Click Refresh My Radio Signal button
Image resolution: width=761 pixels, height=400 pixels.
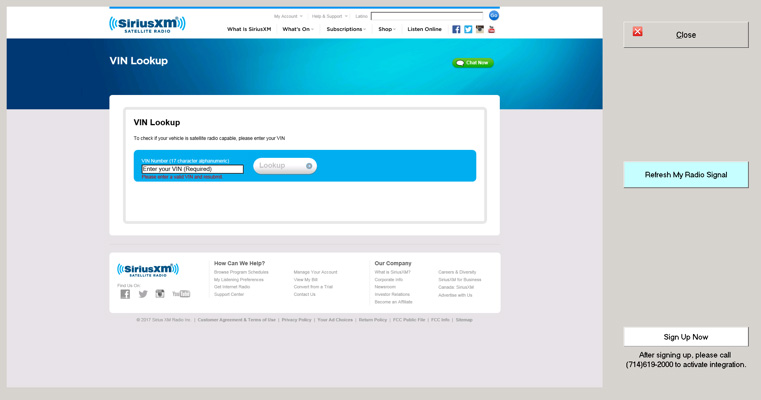pyautogui.click(x=686, y=175)
